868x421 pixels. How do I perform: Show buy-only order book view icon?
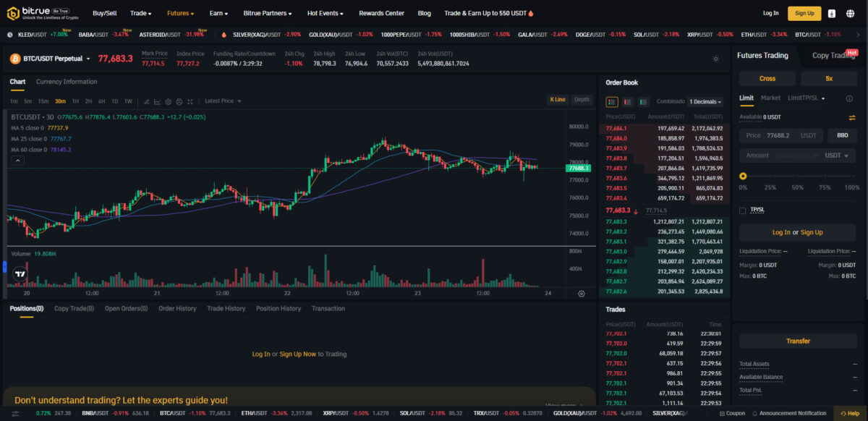point(642,102)
